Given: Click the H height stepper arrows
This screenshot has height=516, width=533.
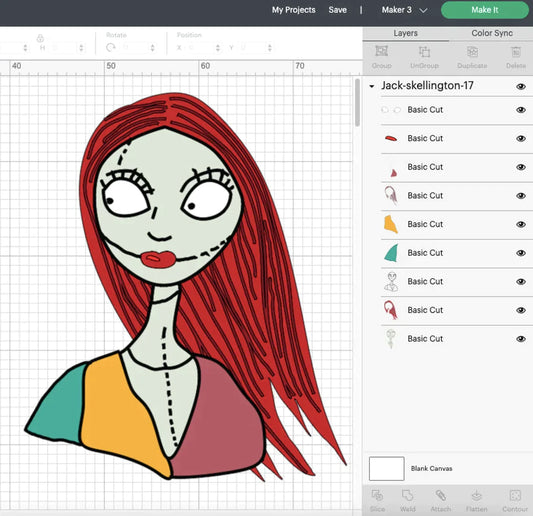Looking at the screenshot, I should 81,48.
